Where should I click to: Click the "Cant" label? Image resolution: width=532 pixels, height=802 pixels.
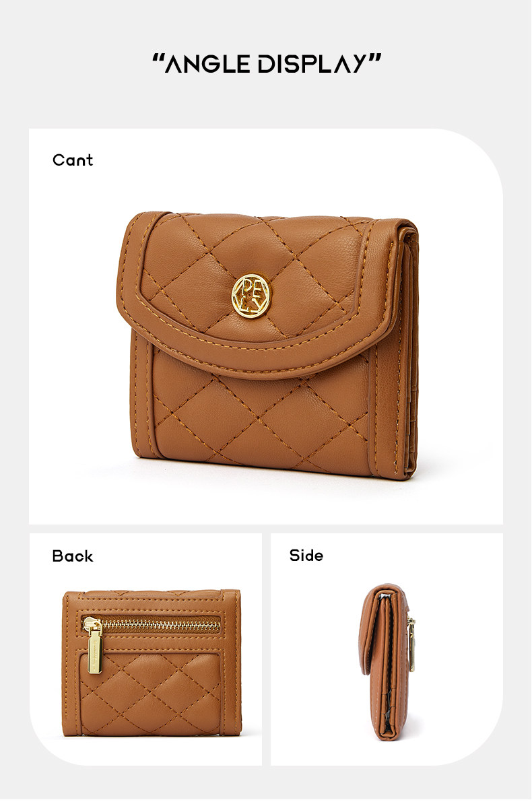(x=73, y=160)
